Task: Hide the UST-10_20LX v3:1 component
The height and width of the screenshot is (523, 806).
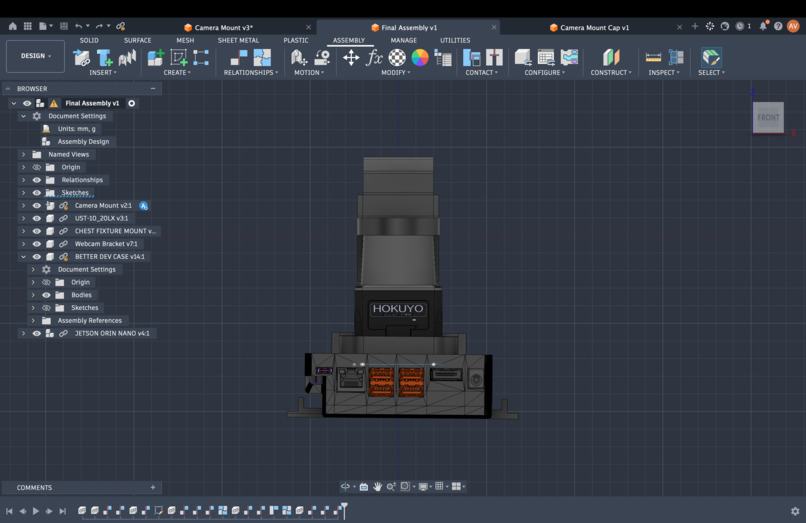Action: click(x=36, y=218)
